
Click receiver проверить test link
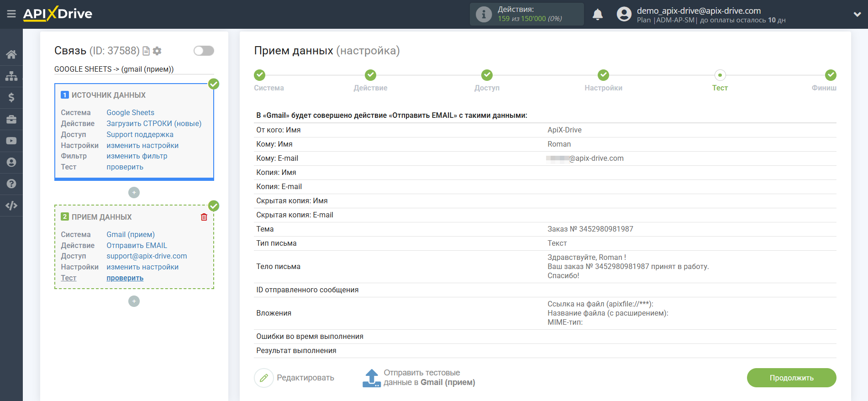click(125, 278)
